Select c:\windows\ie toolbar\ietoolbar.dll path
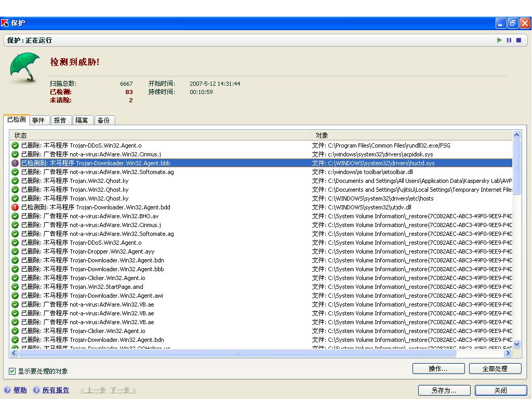Viewport: 532px width, 399px height. tap(362, 172)
